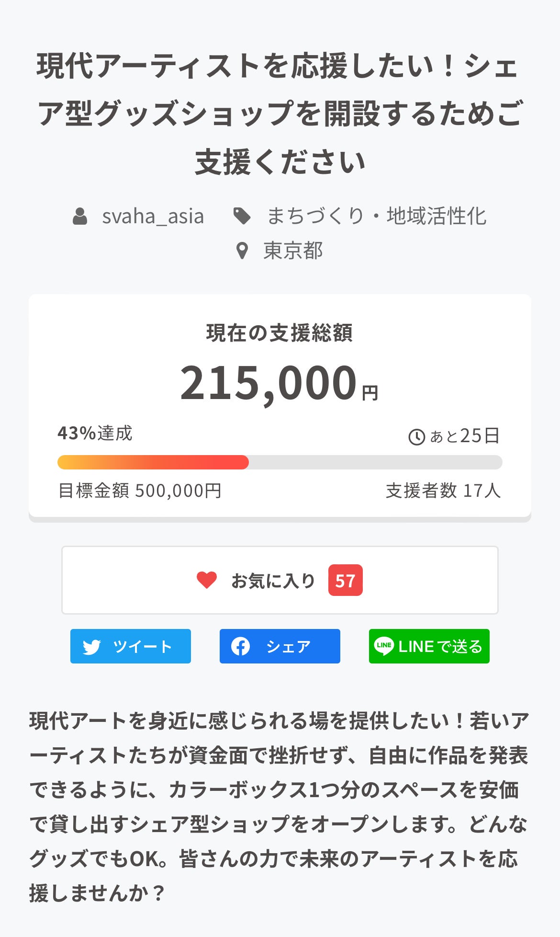Open the まちづくり・地域活性化 category link
This screenshot has height=937, width=560.
(x=376, y=216)
